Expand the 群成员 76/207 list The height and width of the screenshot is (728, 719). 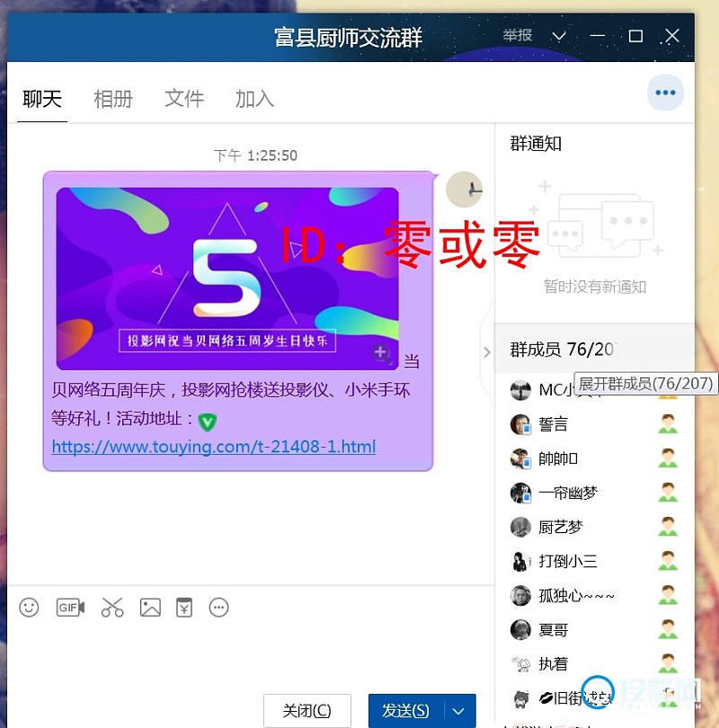click(x=594, y=350)
